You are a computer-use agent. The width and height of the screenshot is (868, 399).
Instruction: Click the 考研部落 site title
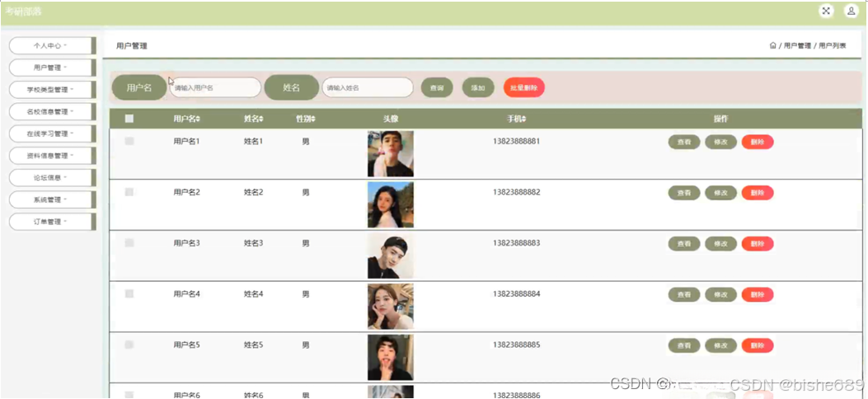(23, 12)
